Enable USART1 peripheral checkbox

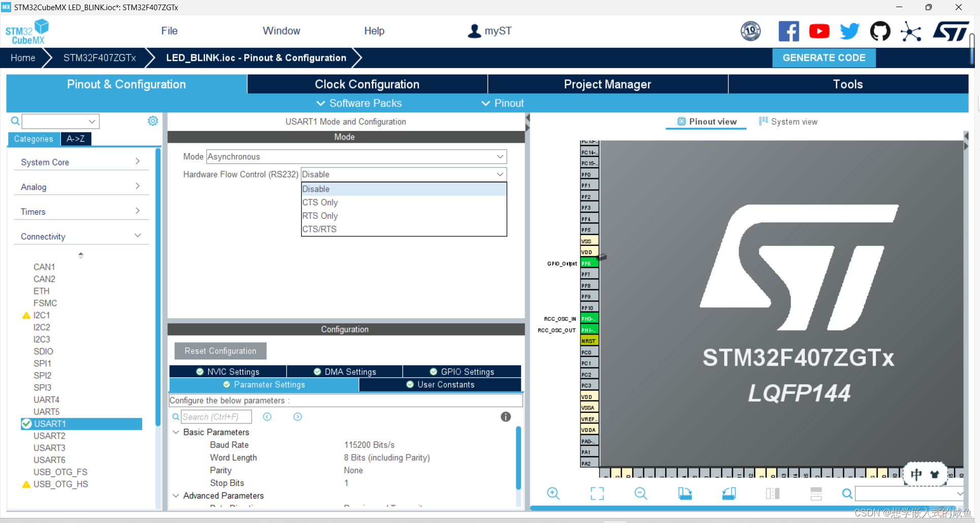pyautogui.click(x=26, y=423)
